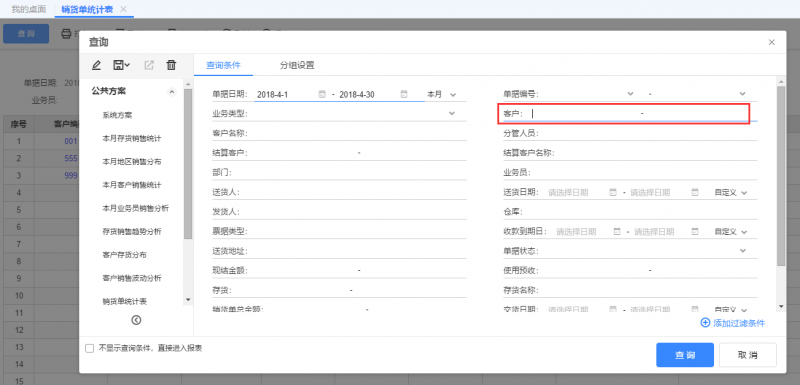Click the printer icon in background toolbar
Screen dimensions: 800x385
click(x=66, y=34)
